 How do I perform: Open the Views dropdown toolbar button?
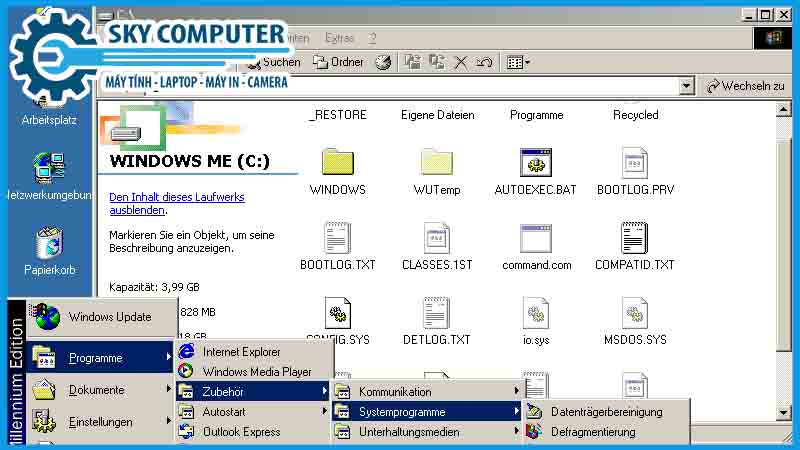518,62
